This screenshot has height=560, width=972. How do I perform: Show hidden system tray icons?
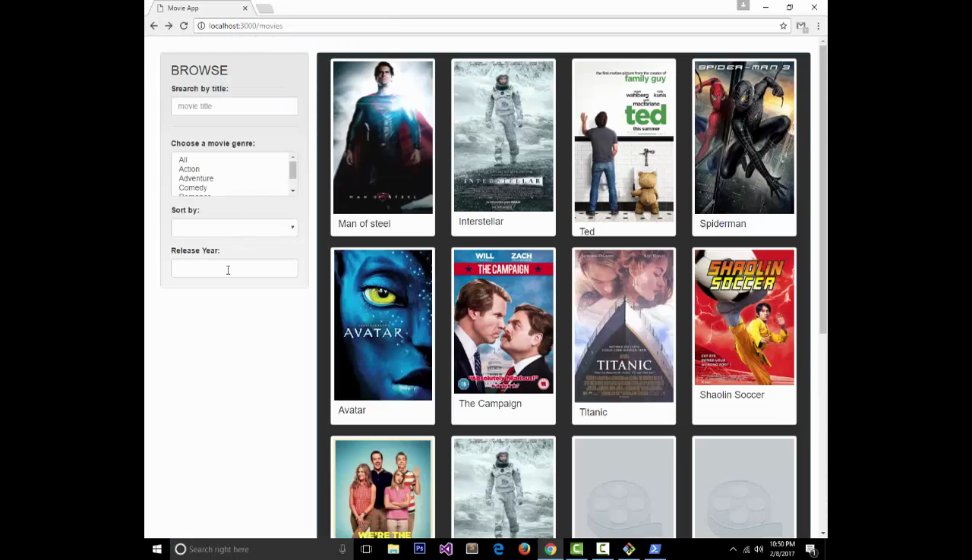click(733, 549)
